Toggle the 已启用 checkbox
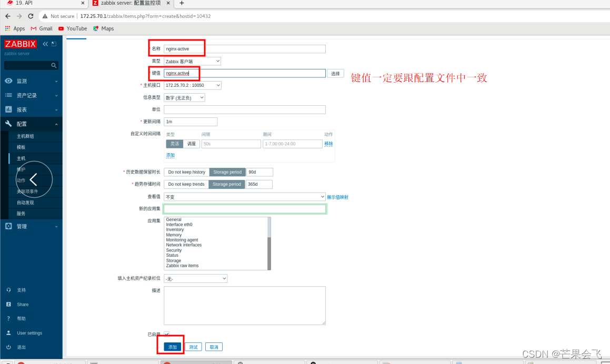The height and width of the screenshot is (364, 610). [x=166, y=334]
